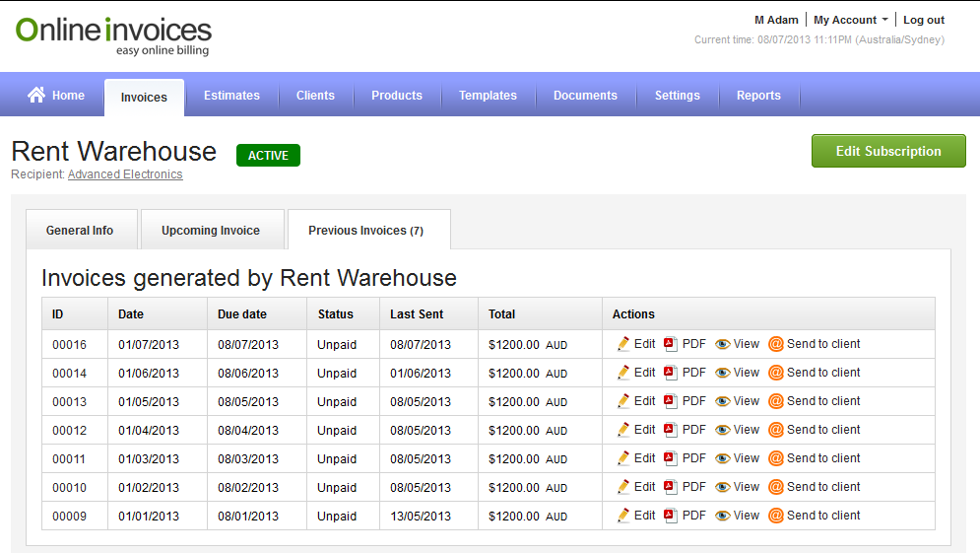Image resolution: width=980 pixels, height=553 pixels.
Task: Open the Reports navigation item
Action: tap(758, 96)
